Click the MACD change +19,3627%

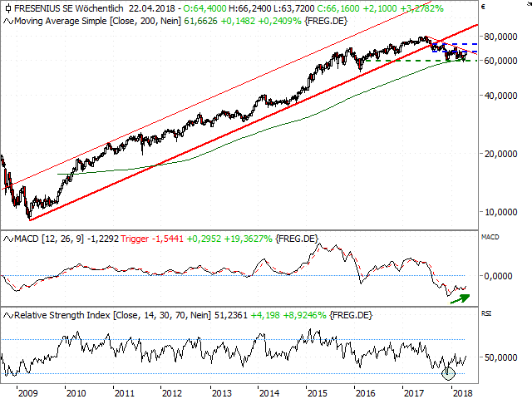(x=248, y=239)
